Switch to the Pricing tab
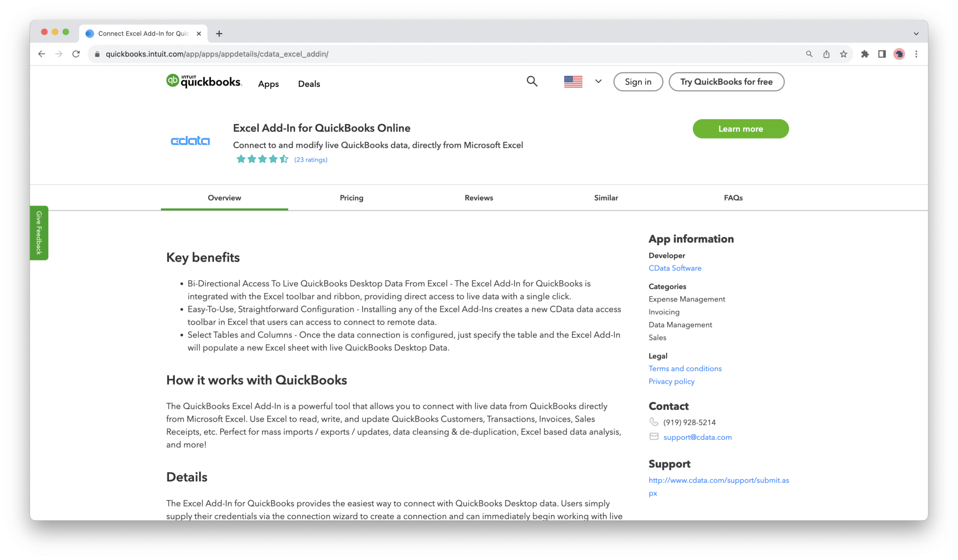The image size is (958, 560). [x=351, y=198]
